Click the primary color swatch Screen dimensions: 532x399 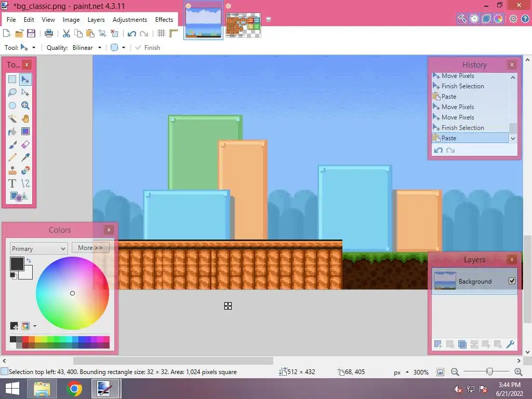17,263
